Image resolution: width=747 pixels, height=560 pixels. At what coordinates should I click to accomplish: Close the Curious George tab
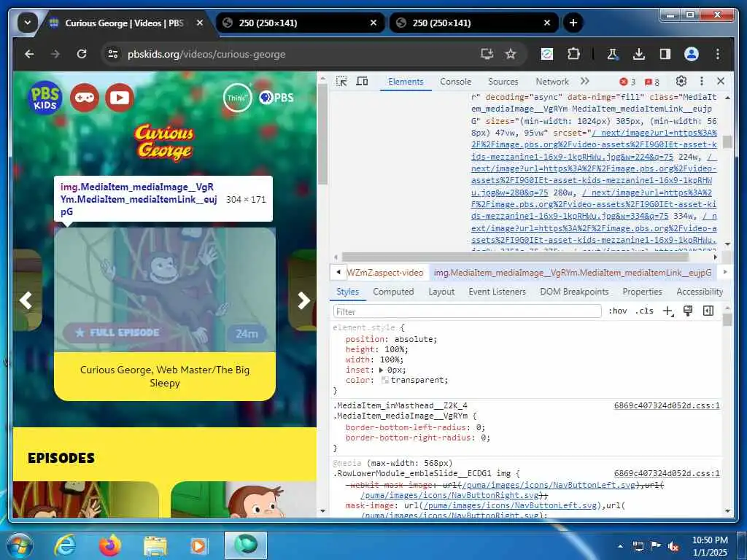point(200,23)
